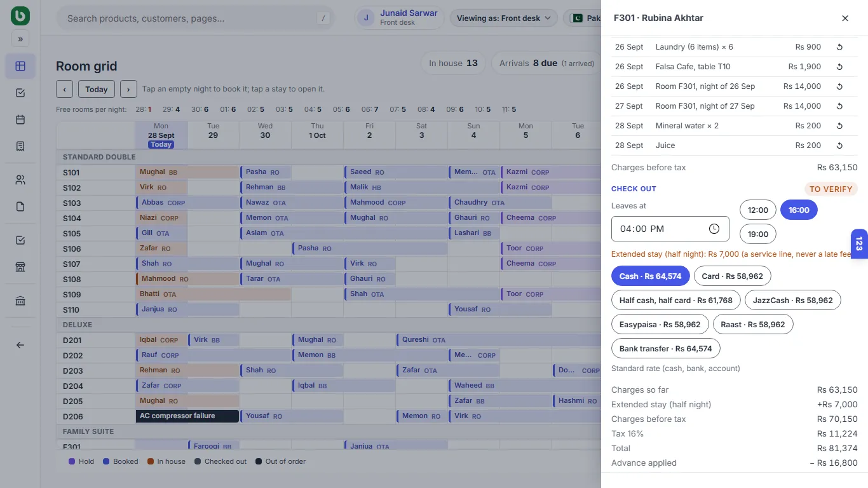The width and height of the screenshot is (868, 488).
Task: Select the 19:00 checkout time
Action: (758, 234)
